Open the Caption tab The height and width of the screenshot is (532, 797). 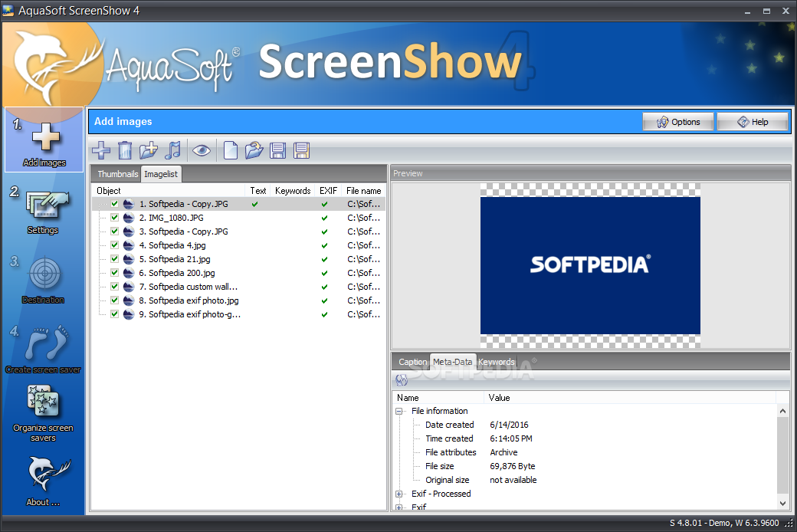click(x=412, y=362)
